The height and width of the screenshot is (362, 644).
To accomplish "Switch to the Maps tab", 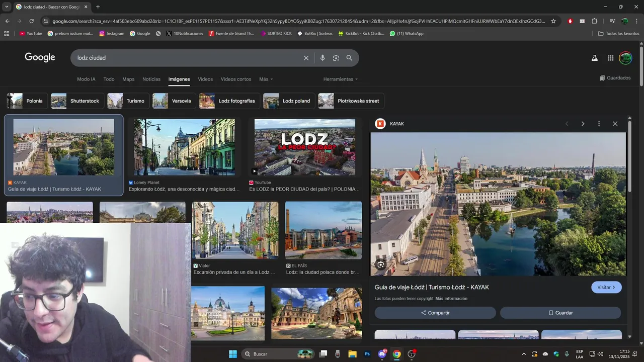I will click(x=128, y=79).
